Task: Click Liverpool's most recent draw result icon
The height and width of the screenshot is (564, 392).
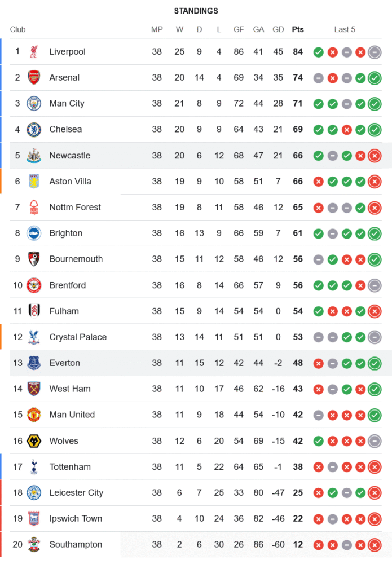Action: (x=375, y=52)
